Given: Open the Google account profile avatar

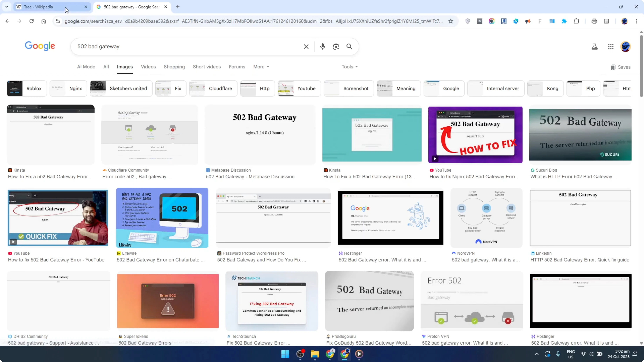Looking at the screenshot, I should click(x=625, y=47).
